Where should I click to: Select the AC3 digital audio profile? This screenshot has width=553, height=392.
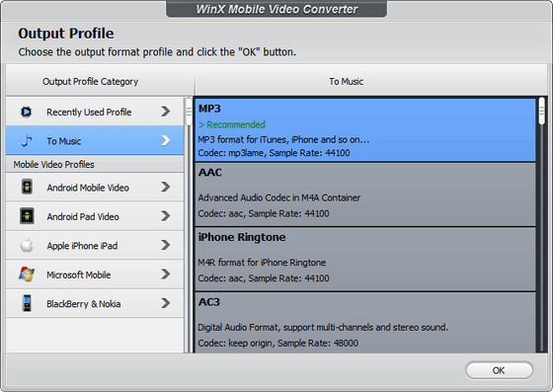click(x=365, y=323)
